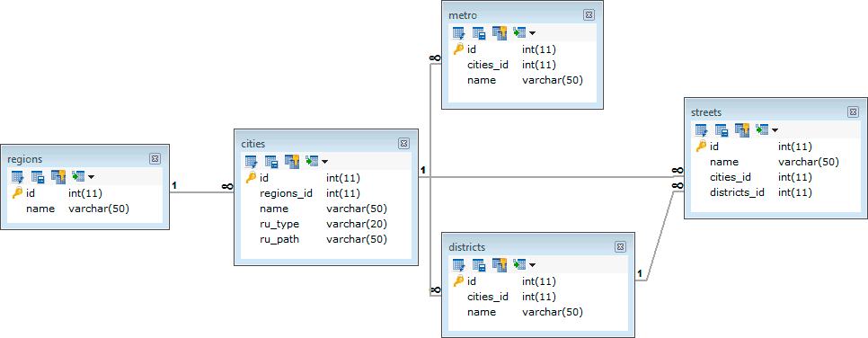Image resolution: width=868 pixels, height=338 pixels.
Task: Click the table-properties icon in cities table
Action: (x=271, y=161)
